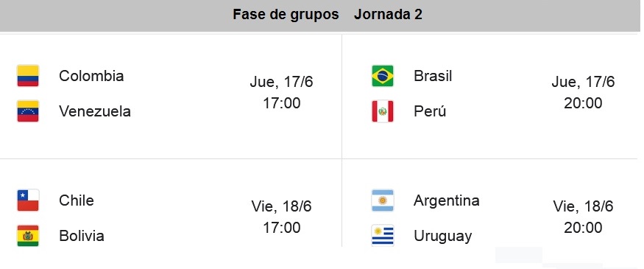Select the Jornada 2 header label
Screen dimensions: 644x269
(388, 15)
